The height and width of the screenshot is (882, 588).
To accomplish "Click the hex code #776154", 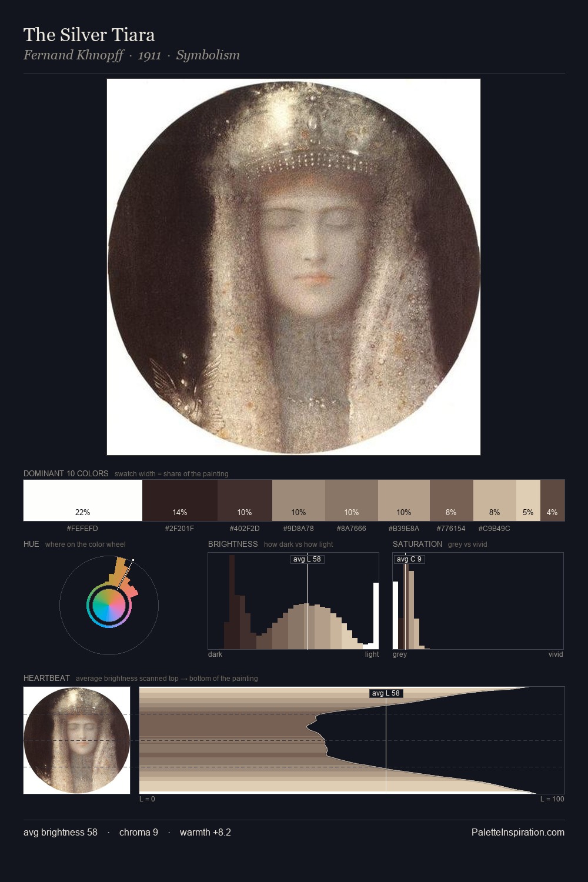I will pos(451,529).
